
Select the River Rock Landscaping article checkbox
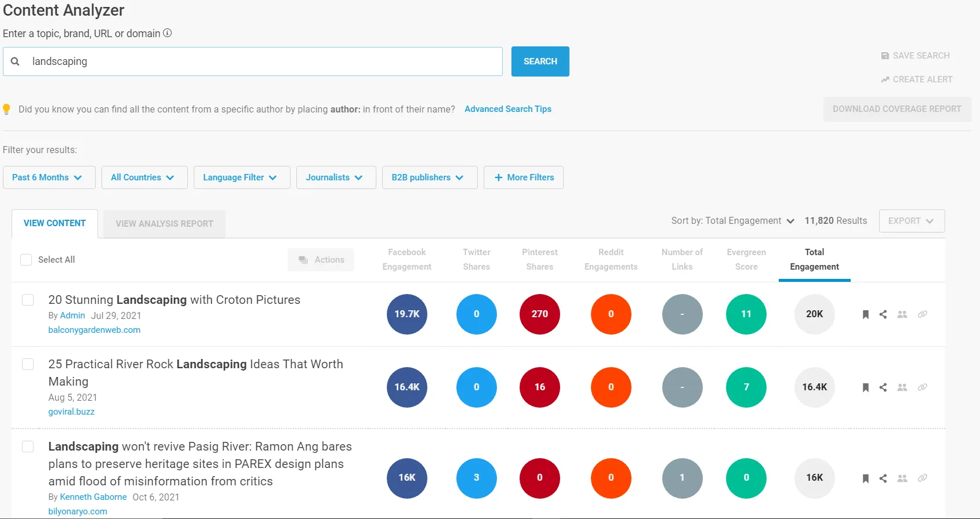[x=28, y=364]
